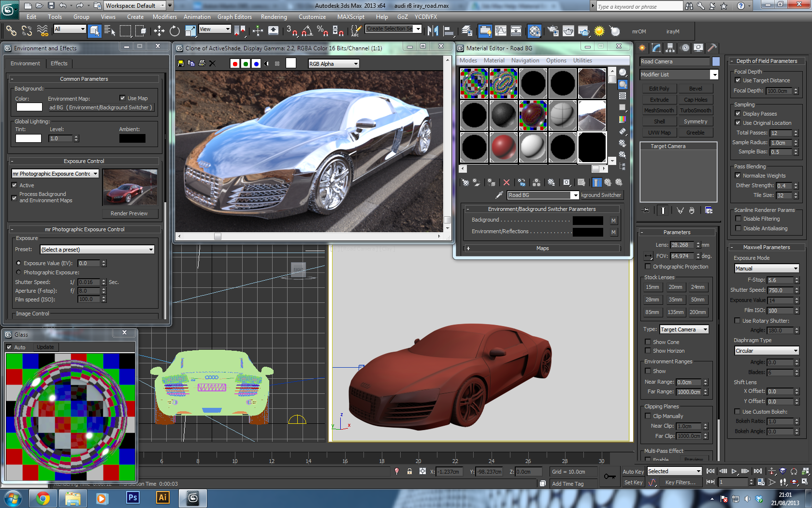Switch to the Modify command panel tab
Screen dimensions: 812x508
point(656,48)
